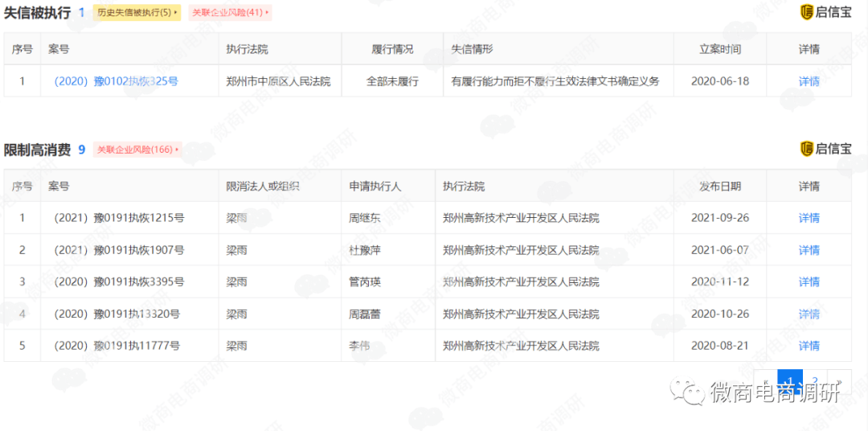Click the next-page arrow in pagination
This screenshot has width=868, height=431.
[x=839, y=381]
